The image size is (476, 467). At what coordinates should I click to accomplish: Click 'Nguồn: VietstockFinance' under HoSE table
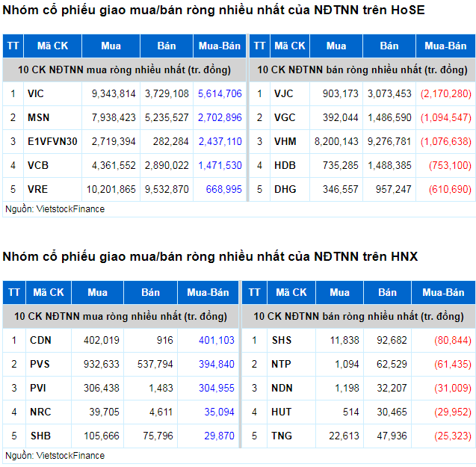(x=55, y=209)
